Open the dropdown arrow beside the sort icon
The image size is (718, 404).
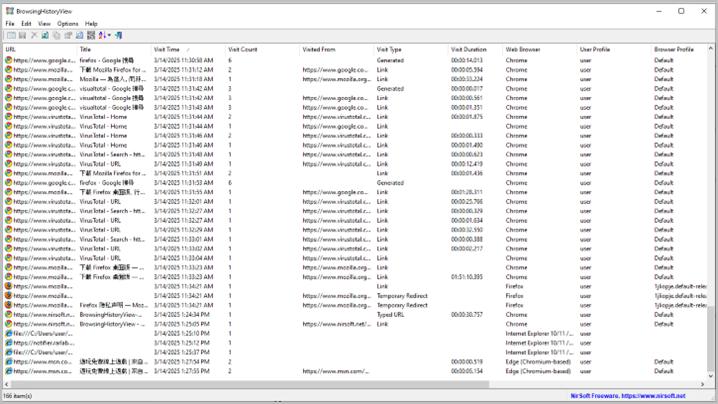pos(109,35)
